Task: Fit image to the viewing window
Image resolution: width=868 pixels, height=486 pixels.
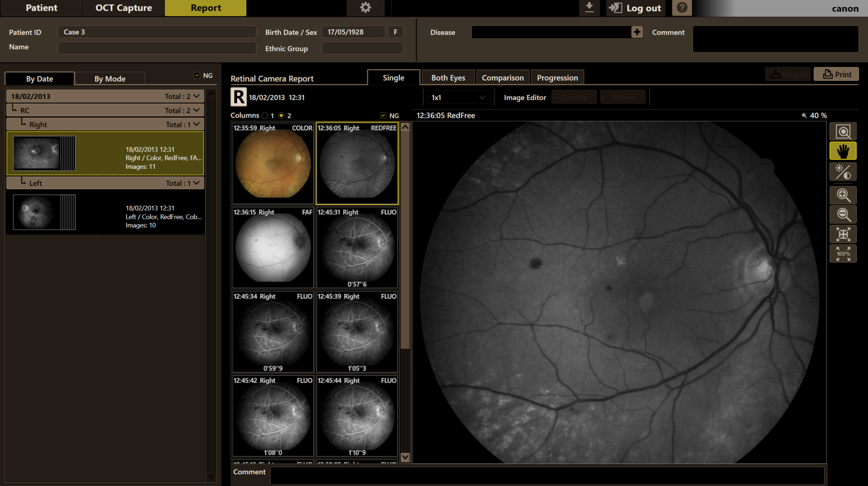Action: pos(843,234)
